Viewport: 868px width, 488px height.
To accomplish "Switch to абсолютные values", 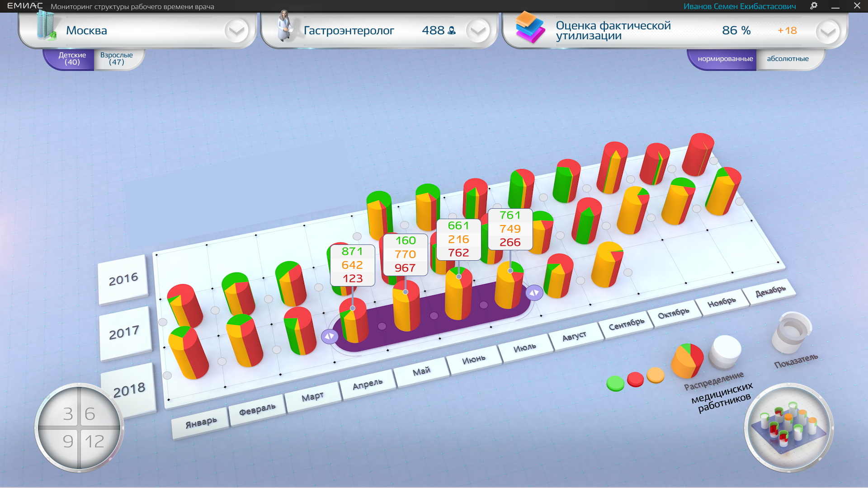I will (788, 59).
